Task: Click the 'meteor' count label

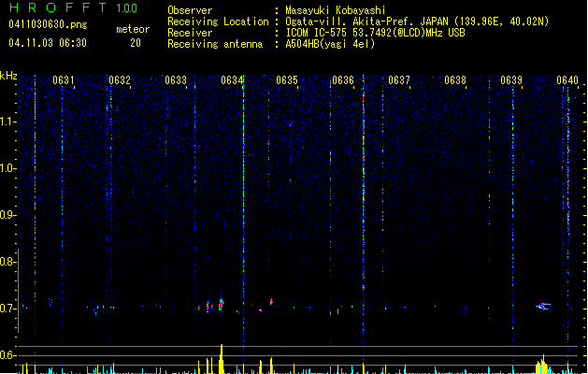Action: pyautogui.click(x=133, y=29)
